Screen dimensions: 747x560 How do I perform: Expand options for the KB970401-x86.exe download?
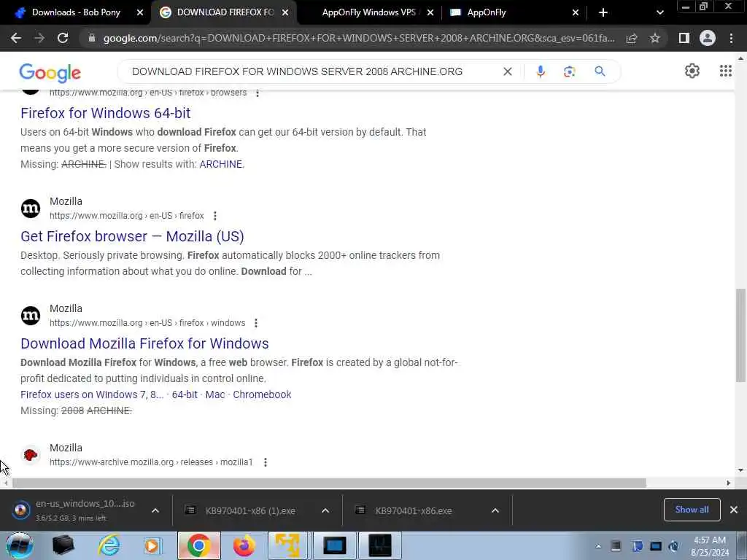[x=495, y=510]
